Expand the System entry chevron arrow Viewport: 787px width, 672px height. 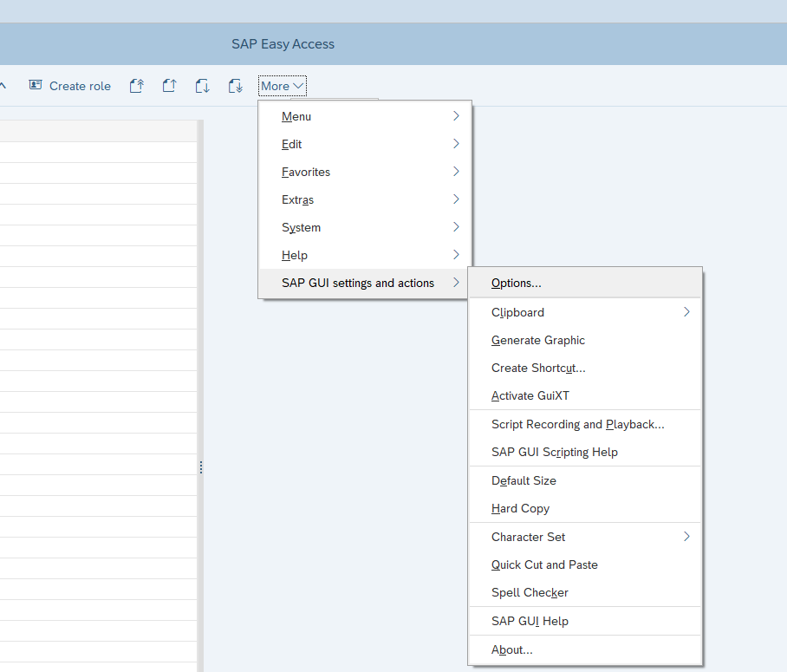(x=456, y=226)
